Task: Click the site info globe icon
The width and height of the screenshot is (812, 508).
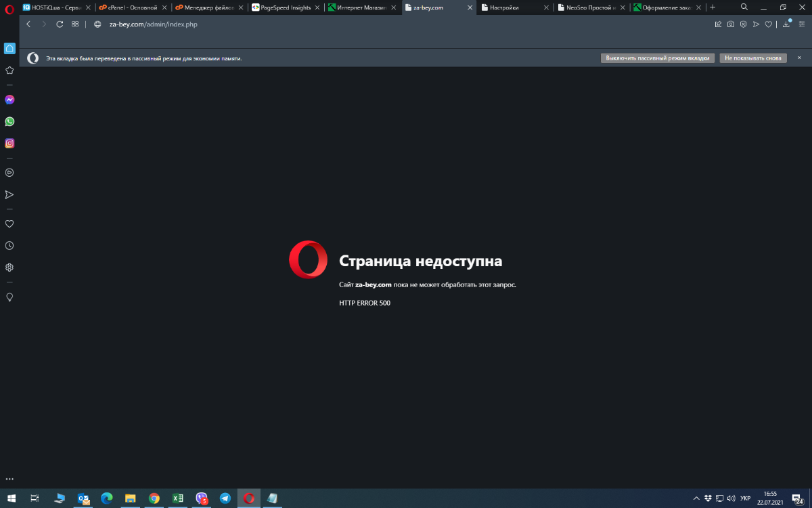Action: coord(97,24)
